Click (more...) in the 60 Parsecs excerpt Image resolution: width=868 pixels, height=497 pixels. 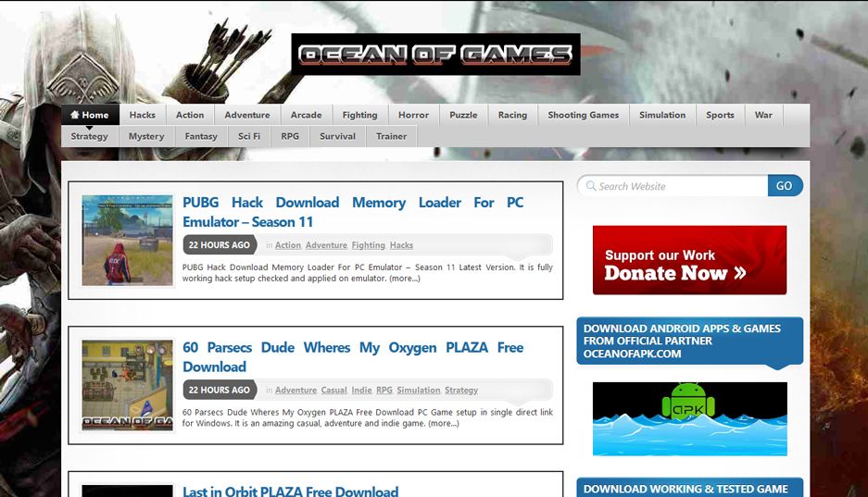(x=444, y=423)
